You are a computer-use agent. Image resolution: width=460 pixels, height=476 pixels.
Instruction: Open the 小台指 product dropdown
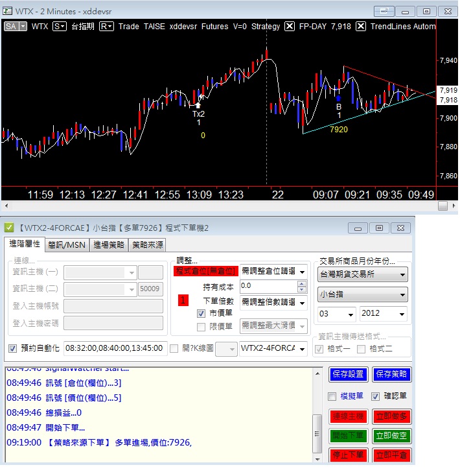pyautogui.click(x=363, y=294)
